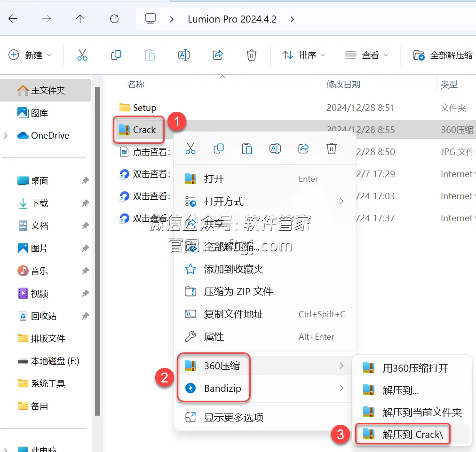The image size is (476, 452).
Task: Choose 添加到收藏夹 in the context menu
Action: pyautogui.click(x=264, y=269)
